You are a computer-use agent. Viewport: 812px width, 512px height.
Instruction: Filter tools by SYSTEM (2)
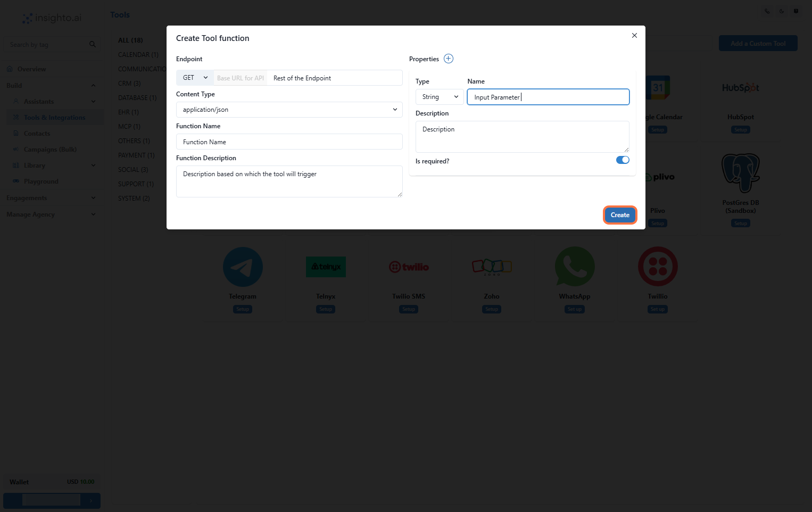(x=134, y=199)
